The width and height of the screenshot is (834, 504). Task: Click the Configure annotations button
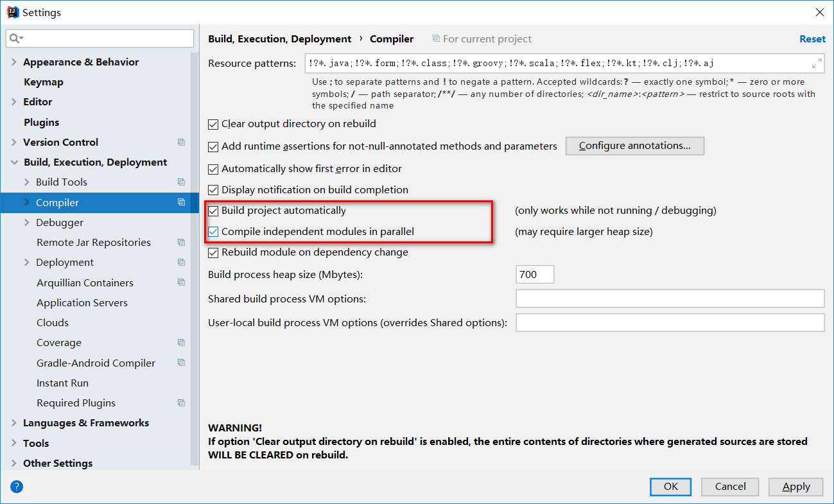634,146
